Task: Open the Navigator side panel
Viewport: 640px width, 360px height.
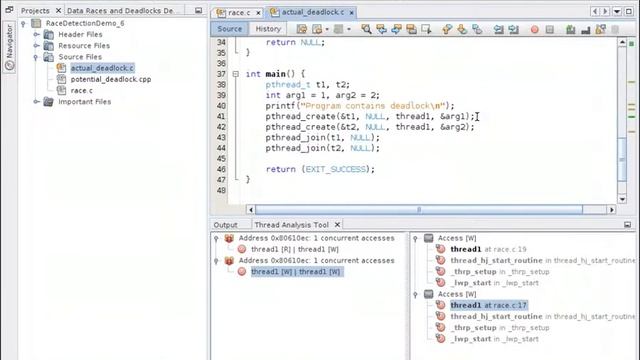Action: point(9,47)
